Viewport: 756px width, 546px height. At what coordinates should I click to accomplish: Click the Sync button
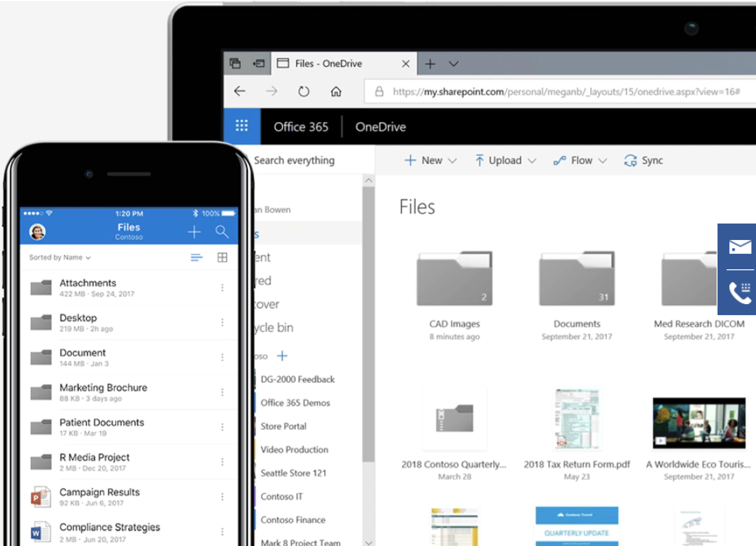644,160
